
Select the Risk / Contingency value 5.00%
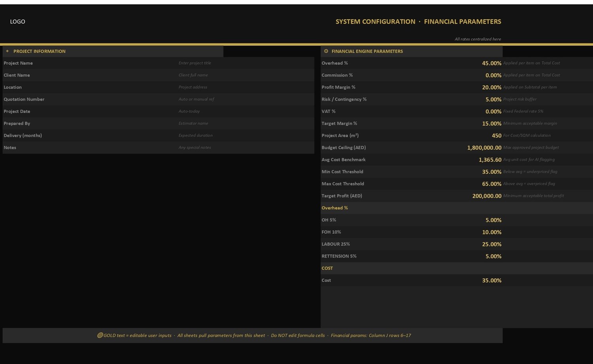pos(493,99)
